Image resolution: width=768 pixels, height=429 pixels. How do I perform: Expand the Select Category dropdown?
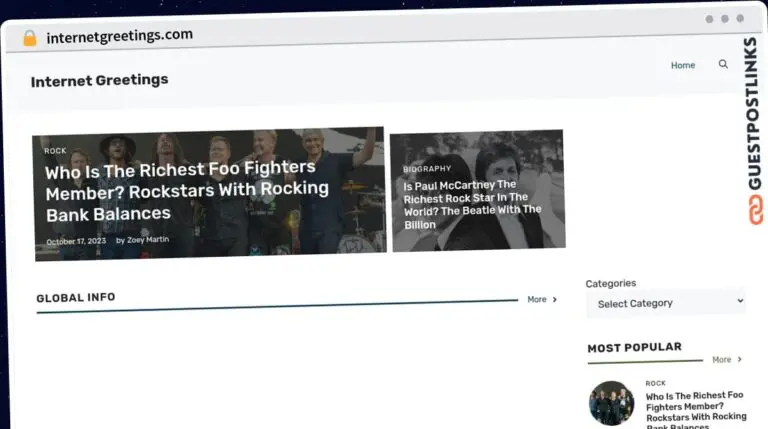pyautogui.click(x=666, y=303)
